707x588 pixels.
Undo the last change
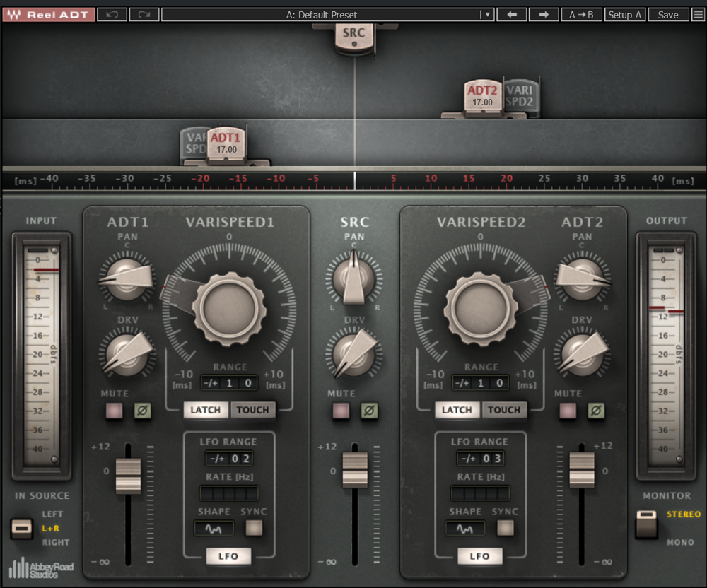click(112, 14)
